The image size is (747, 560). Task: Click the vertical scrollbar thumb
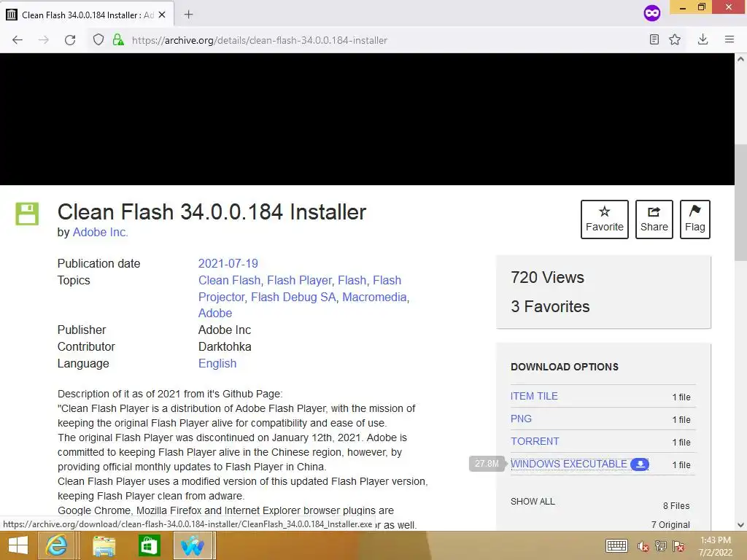740,201
